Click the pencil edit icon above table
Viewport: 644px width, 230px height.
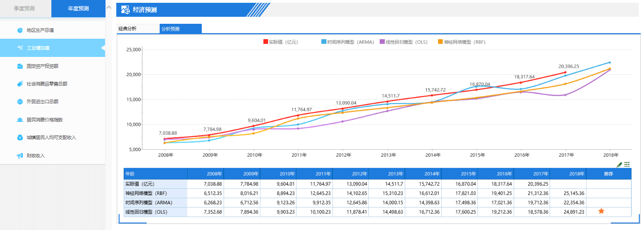619,164
